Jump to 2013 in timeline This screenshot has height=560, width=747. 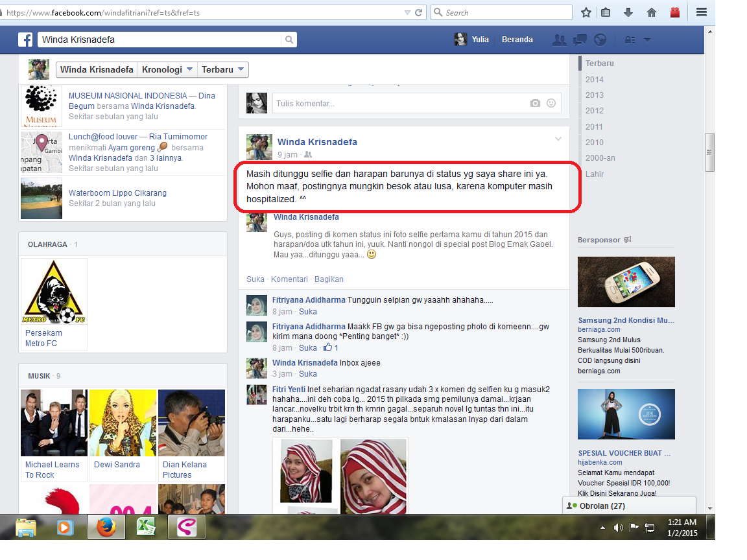pos(594,95)
